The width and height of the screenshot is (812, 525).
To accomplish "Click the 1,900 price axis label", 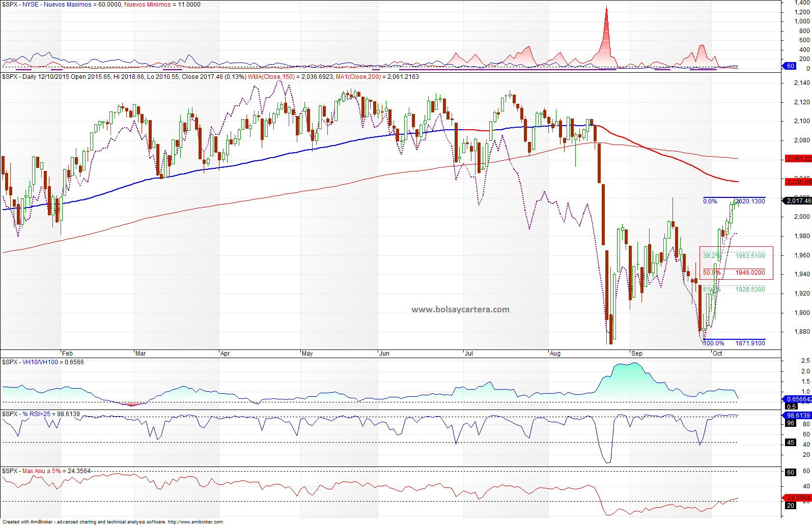I will click(802, 313).
